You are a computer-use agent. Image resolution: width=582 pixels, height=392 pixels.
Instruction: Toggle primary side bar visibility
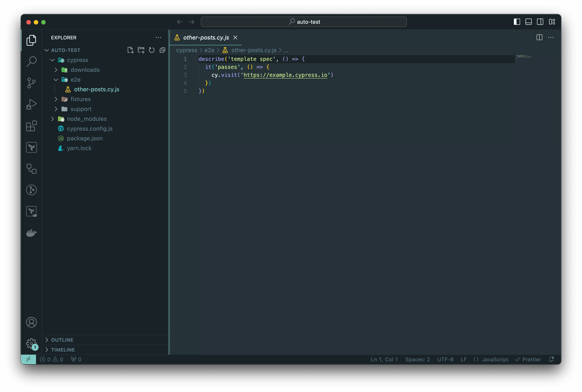(517, 22)
